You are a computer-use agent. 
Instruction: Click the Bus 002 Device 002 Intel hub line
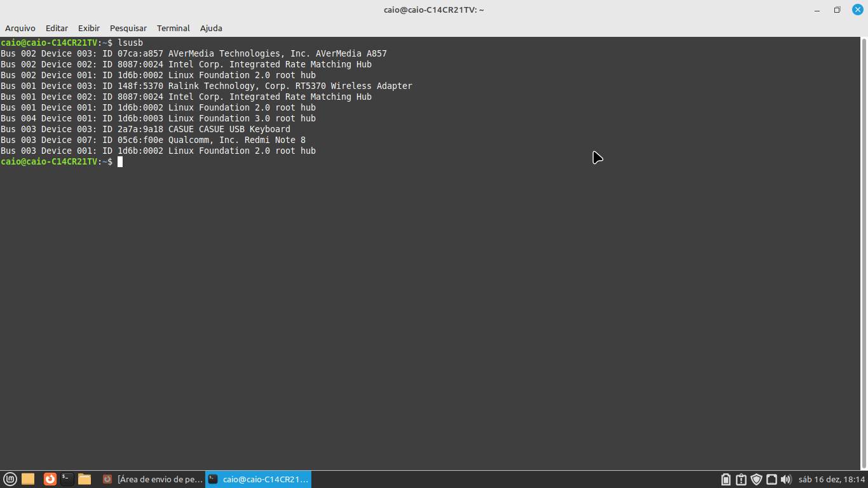click(186, 64)
